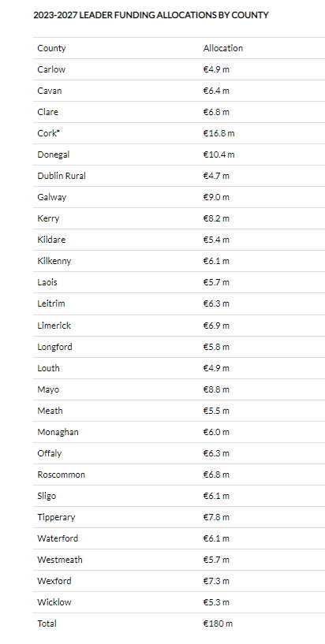Click the Wicklow county cell
This screenshot has width=325, height=644.
click(x=54, y=602)
